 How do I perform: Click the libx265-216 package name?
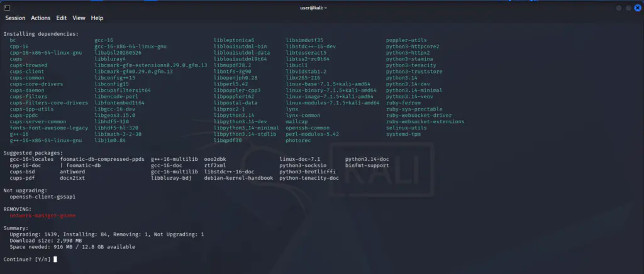(303, 78)
